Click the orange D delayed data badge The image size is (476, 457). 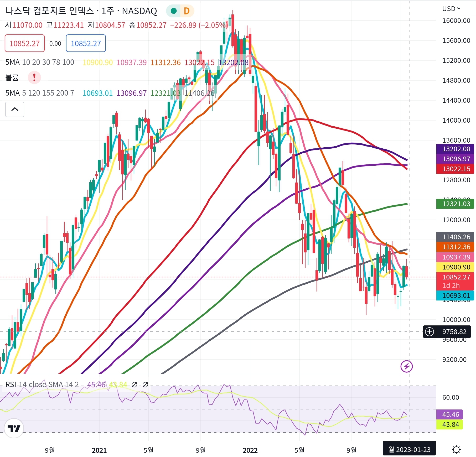point(187,11)
